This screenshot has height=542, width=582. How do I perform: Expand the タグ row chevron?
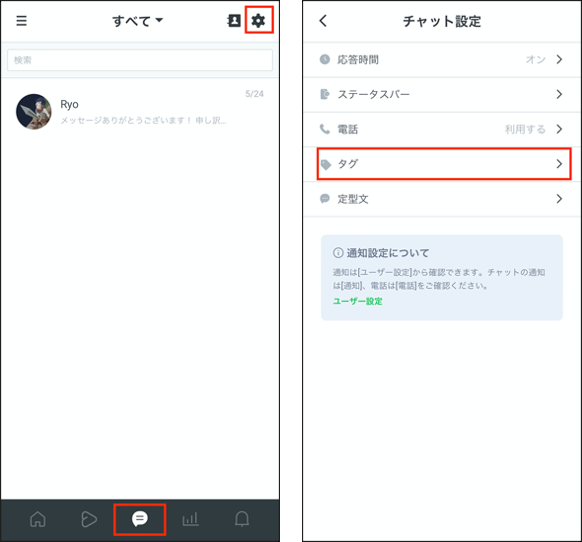click(559, 164)
